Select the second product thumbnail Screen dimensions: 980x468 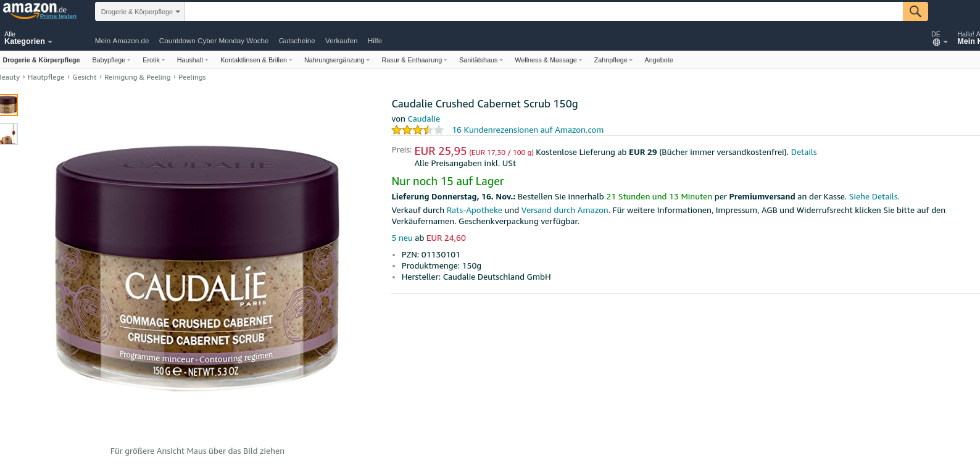coord(9,134)
